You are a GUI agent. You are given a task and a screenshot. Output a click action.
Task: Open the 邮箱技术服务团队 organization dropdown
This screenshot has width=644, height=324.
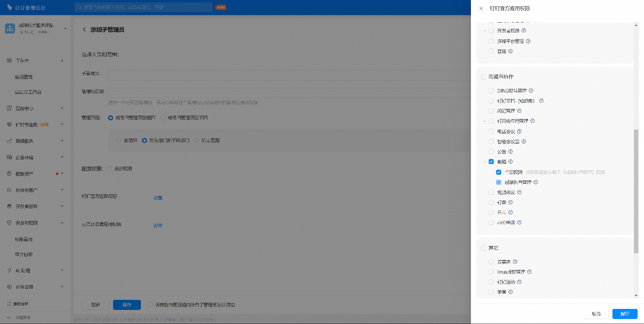[66, 29]
